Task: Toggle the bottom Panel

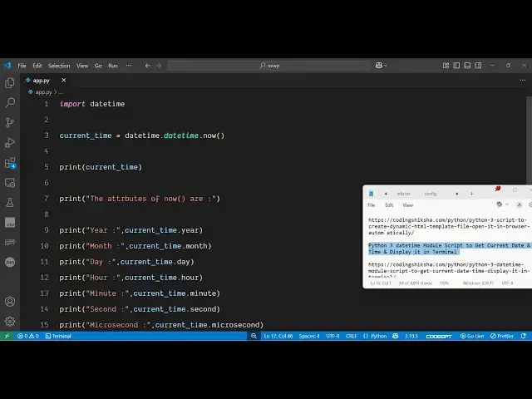Action: (467, 66)
